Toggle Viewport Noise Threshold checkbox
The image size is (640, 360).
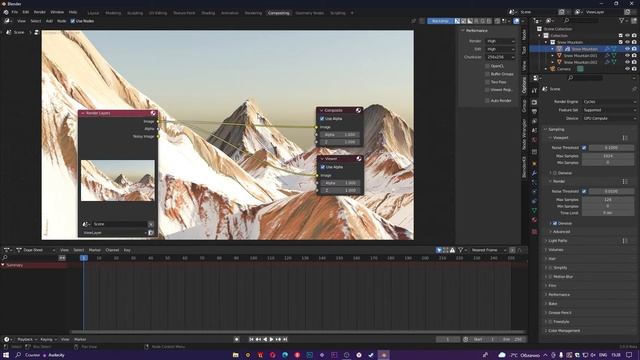coord(584,147)
